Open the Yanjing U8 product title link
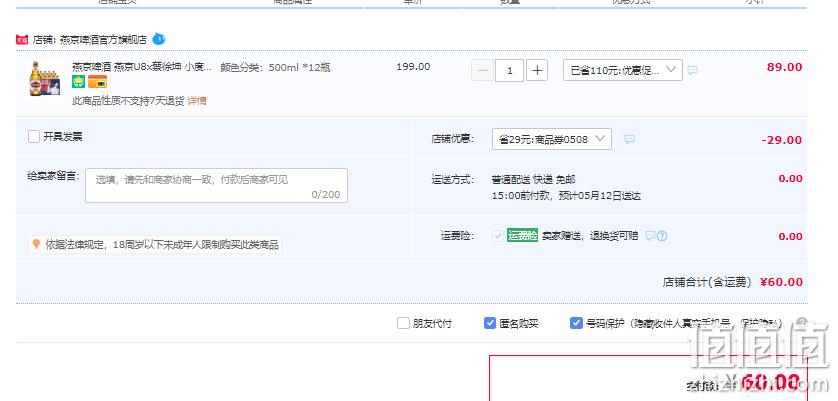Viewport: 838px width, 401px height. click(142, 67)
